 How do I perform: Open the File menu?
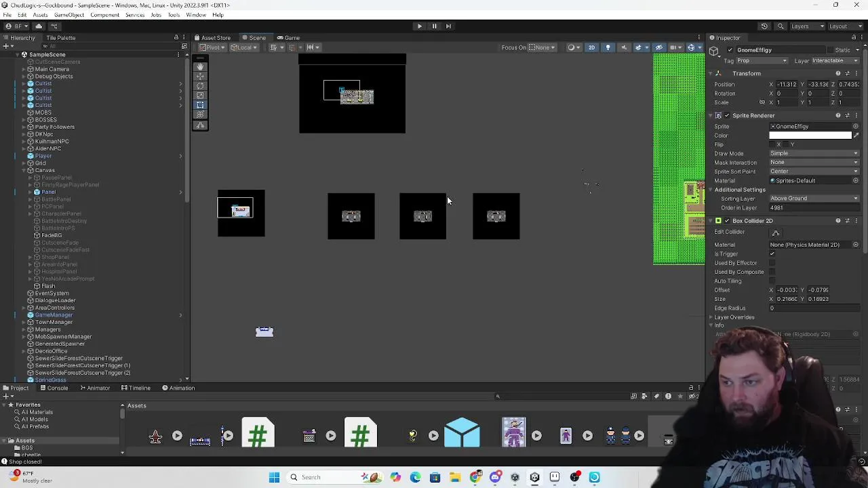(7, 15)
